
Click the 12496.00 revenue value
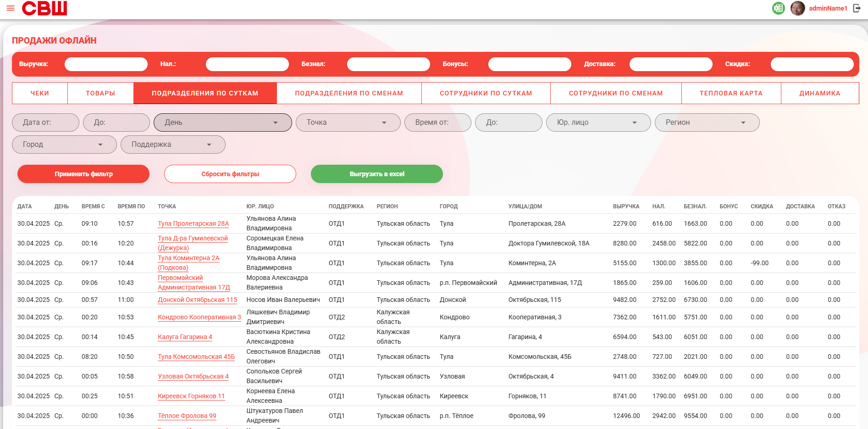626,416
